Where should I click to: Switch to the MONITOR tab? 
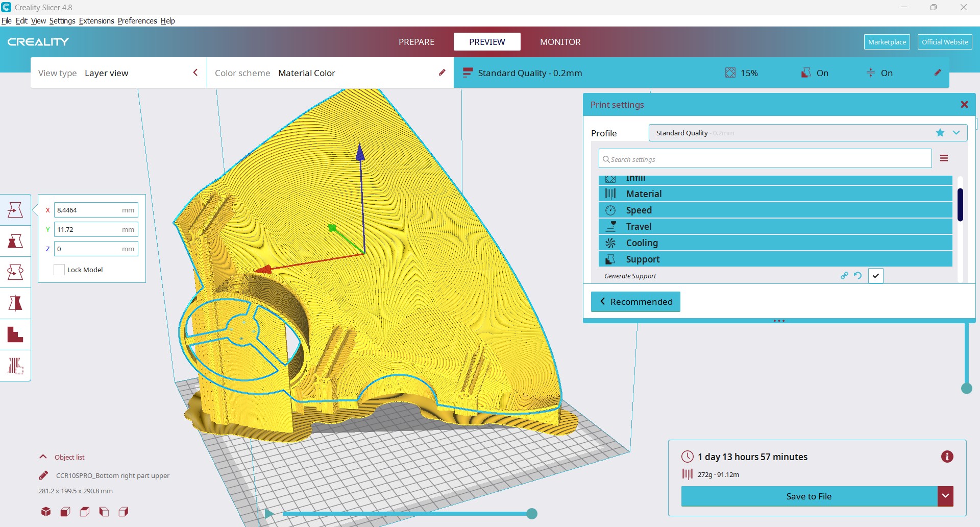point(560,42)
